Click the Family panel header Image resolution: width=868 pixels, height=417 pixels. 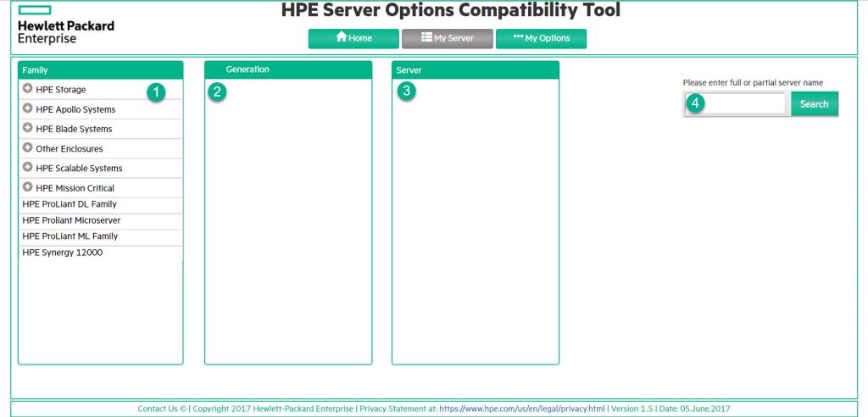coord(101,69)
